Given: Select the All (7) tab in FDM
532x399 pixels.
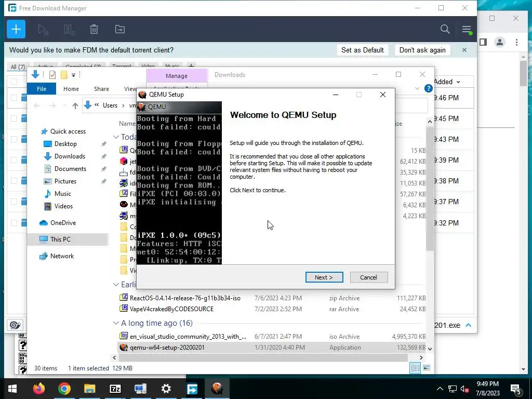Looking at the screenshot, I should [x=18, y=67].
